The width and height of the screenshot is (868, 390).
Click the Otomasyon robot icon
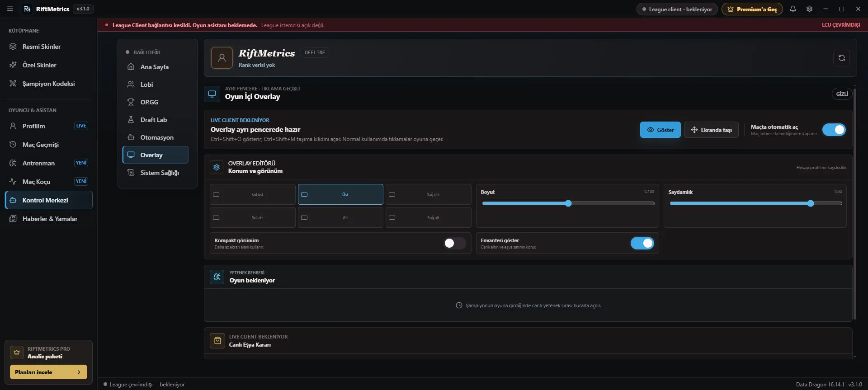point(131,137)
